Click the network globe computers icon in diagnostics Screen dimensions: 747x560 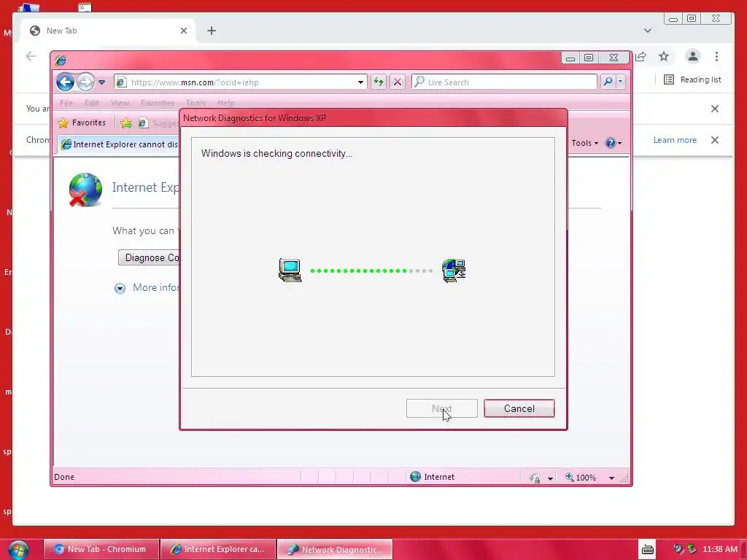[454, 270]
